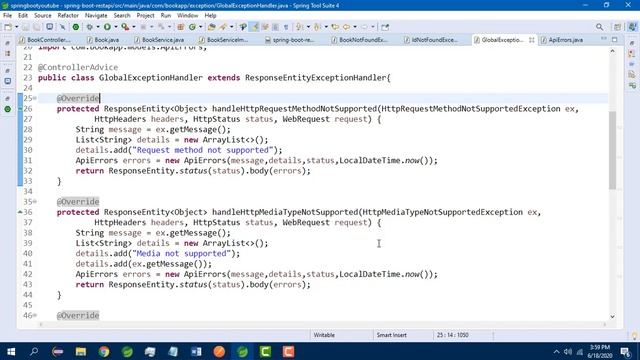The image size is (640, 360).
Task: Open the Refactor menu
Action: (x=68, y=16)
